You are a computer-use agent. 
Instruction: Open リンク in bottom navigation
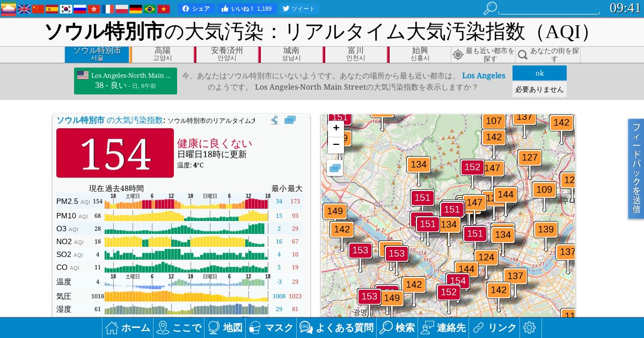(494, 328)
